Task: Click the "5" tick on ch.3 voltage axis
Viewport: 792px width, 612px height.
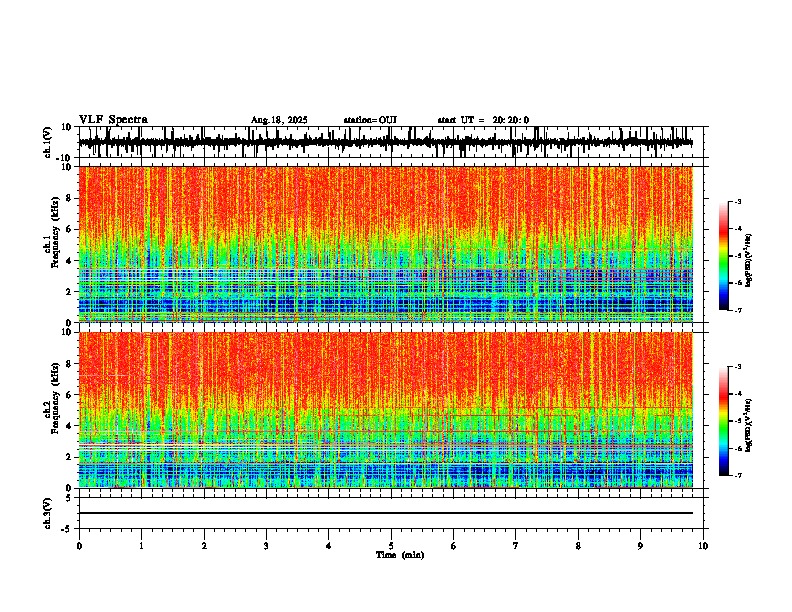Action: click(x=69, y=498)
